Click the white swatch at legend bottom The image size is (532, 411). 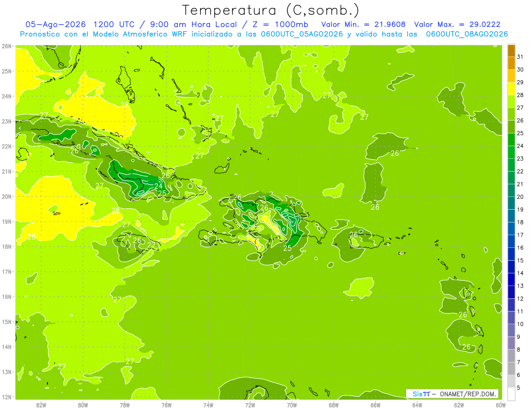[x=511, y=393]
